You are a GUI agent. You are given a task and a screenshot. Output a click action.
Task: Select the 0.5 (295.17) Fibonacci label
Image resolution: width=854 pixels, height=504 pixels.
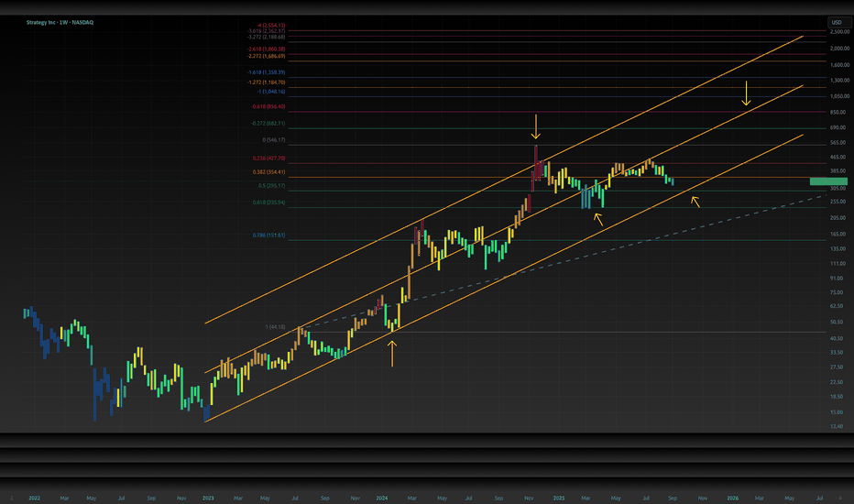click(x=271, y=186)
